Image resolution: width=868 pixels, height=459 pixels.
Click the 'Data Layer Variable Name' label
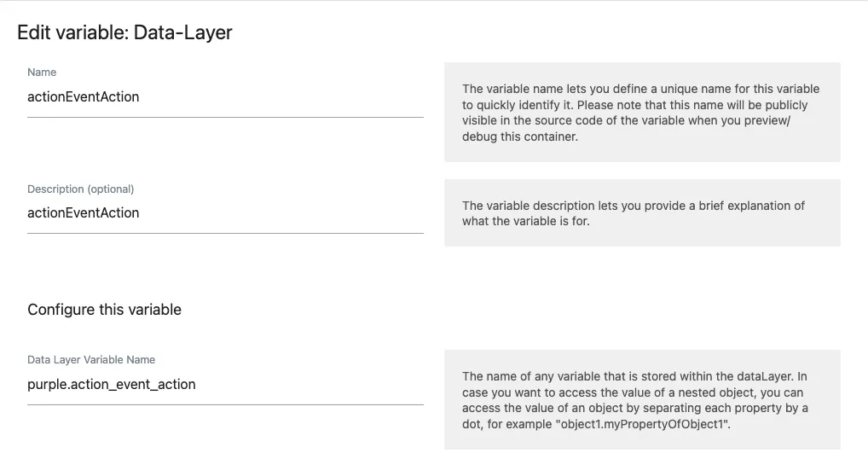coord(91,360)
